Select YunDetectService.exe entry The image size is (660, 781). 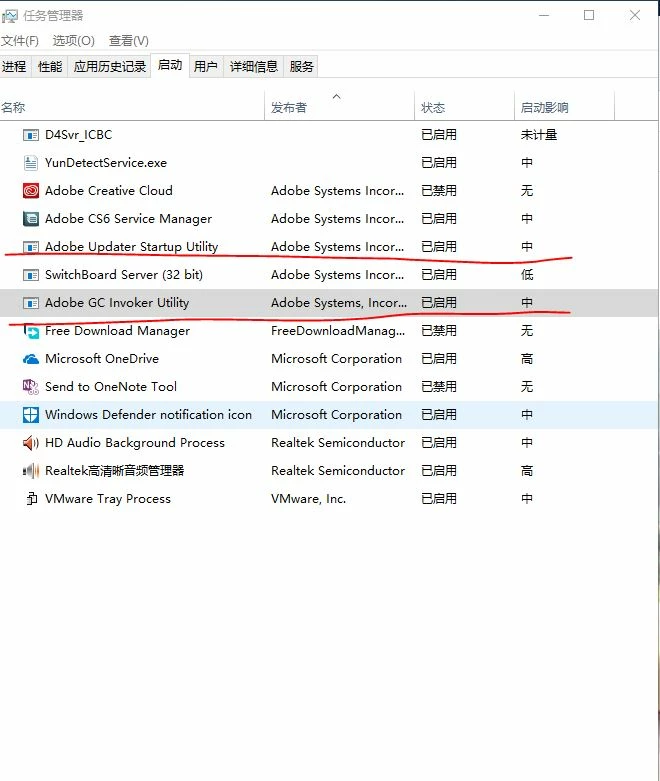coord(106,163)
